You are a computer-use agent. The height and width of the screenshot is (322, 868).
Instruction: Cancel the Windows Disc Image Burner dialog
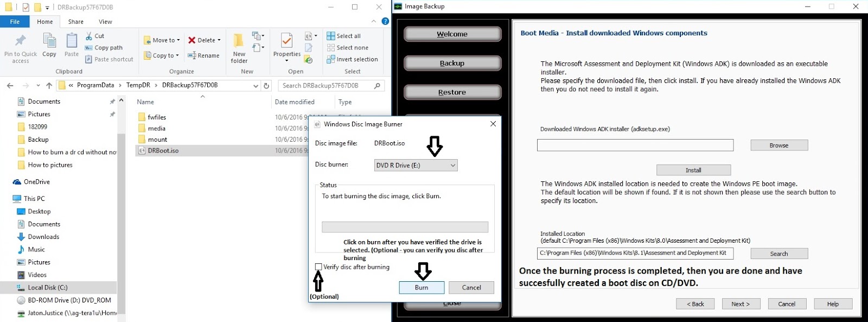point(471,288)
